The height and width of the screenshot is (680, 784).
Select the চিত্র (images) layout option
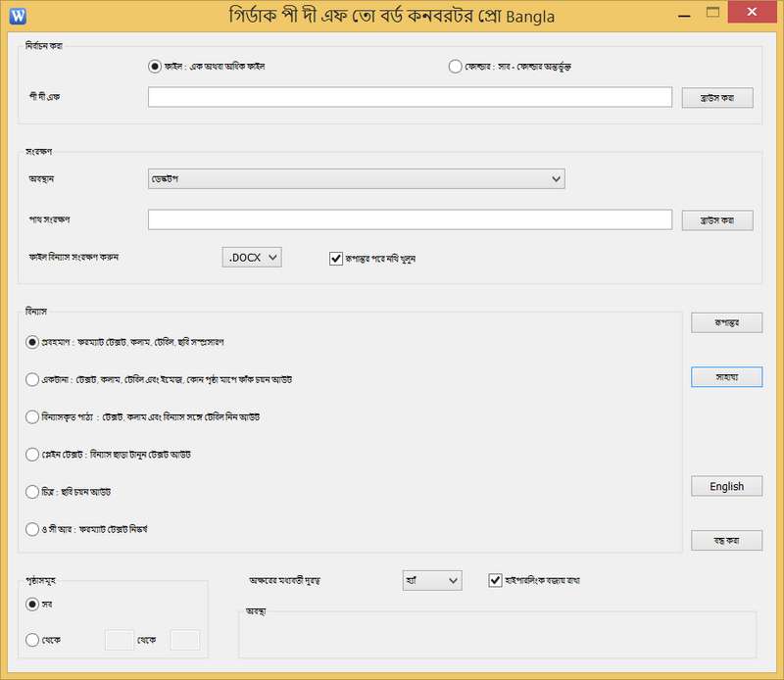(x=32, y=492)
